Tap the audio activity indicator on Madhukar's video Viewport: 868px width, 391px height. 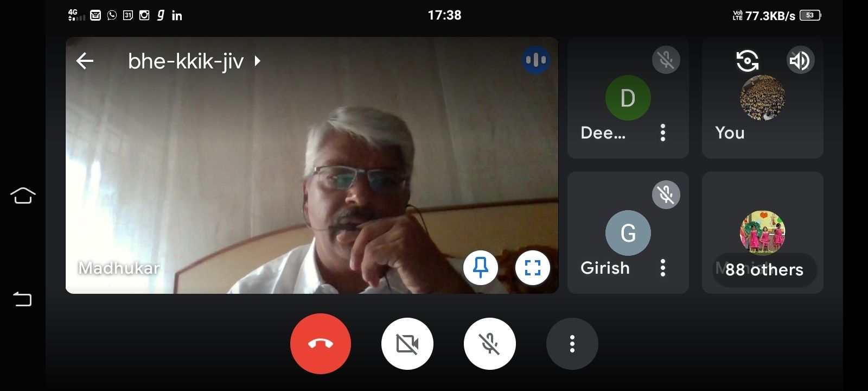(x=535, y=60)
